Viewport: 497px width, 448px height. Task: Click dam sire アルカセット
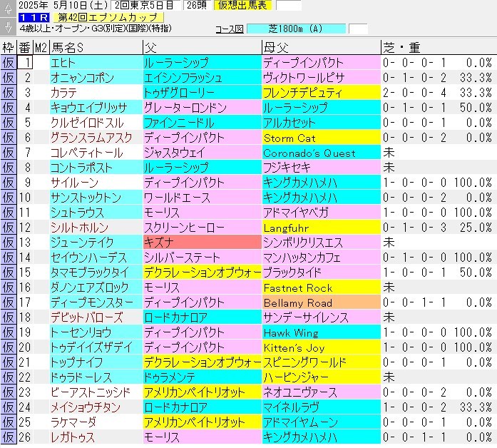[x=322, y=123]
